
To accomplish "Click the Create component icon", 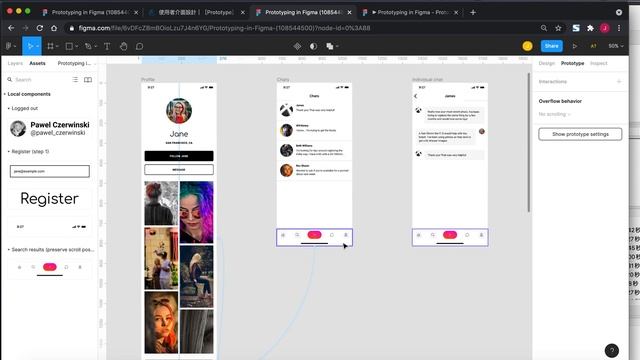I will [x=297, y=47].
